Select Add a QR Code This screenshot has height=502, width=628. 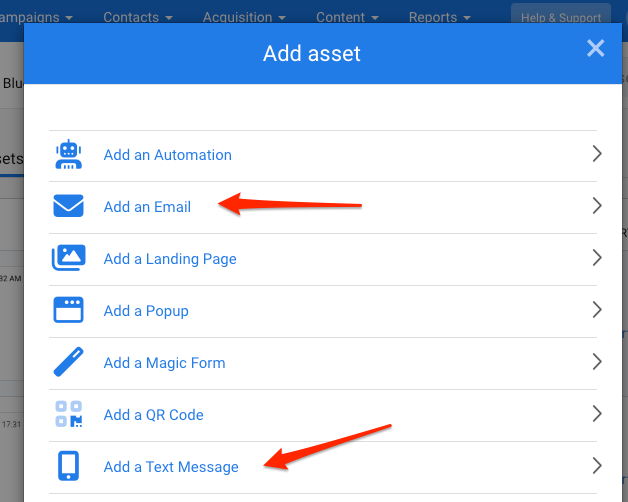point(323,415)
